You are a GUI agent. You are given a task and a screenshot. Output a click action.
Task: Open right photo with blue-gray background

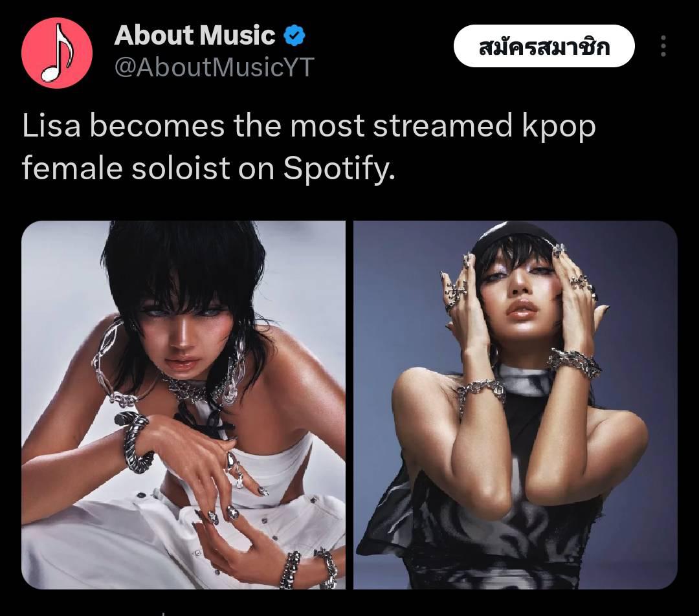click(515, 404)
